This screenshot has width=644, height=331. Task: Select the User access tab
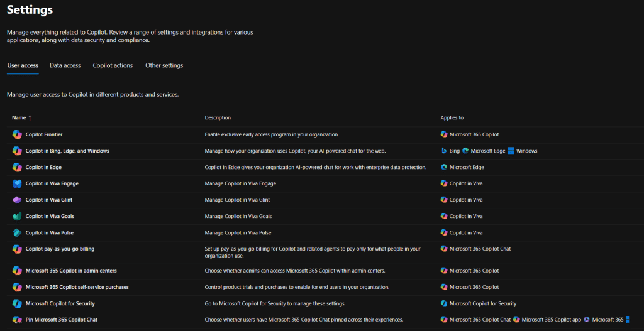pyautogui.click(x=23, y=65)
